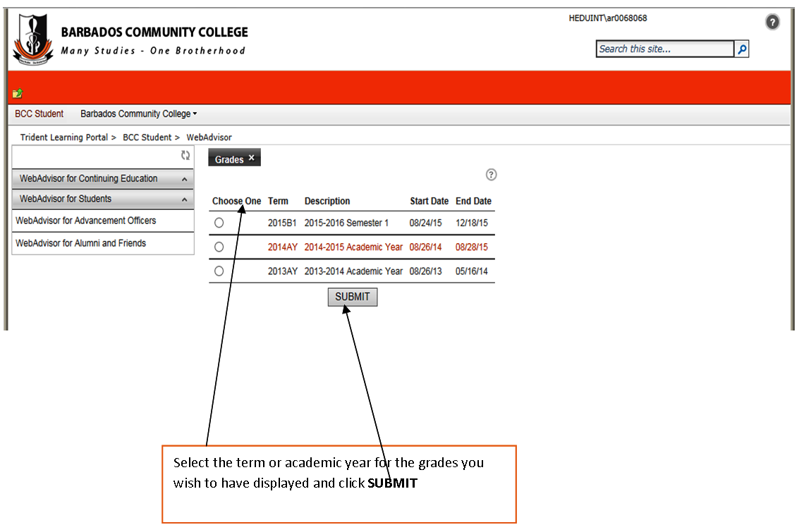804x532 pixels.
Task: Open WebAdvisor for Alumni and Friends
Action: [80, 243]
